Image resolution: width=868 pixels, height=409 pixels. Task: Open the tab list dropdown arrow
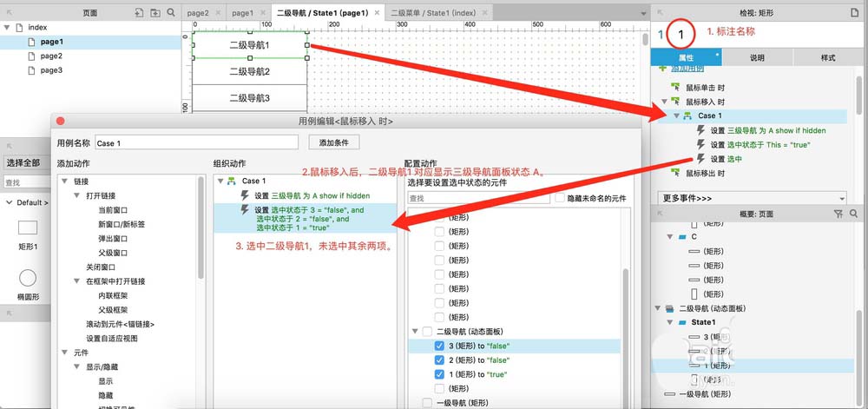coord(644,13)
